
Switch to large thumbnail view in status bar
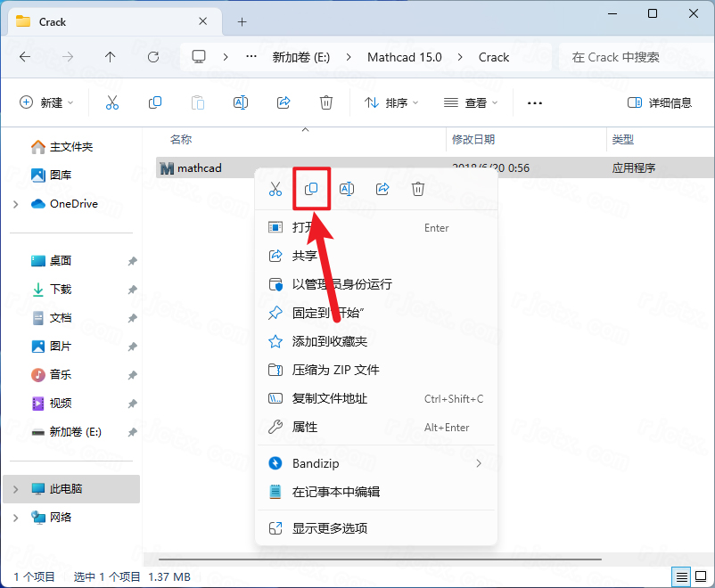click(703, 576)
